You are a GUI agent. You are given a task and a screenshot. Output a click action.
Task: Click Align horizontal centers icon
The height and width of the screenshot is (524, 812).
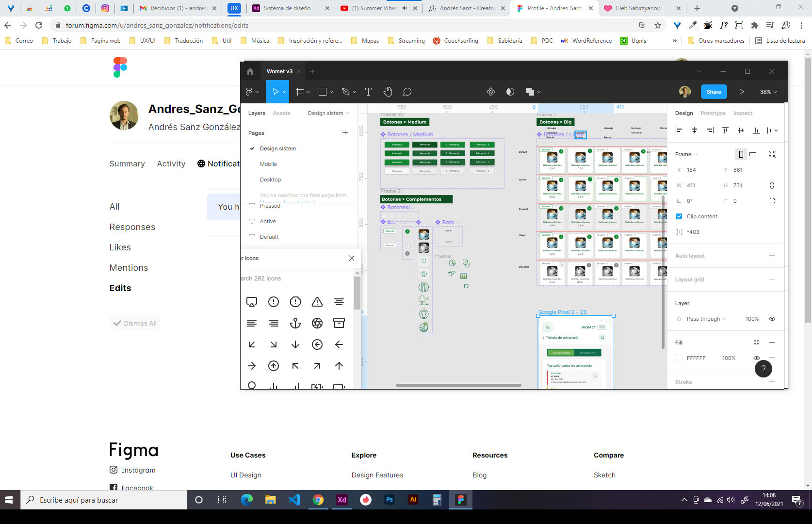tap(695, 130)
